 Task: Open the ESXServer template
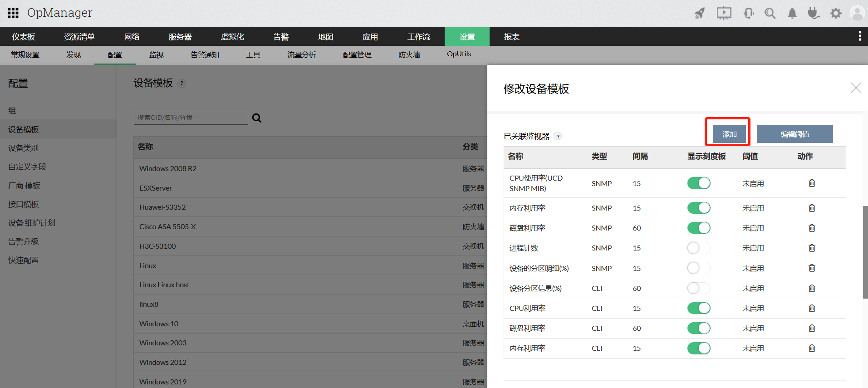click(x=156, y=188)
